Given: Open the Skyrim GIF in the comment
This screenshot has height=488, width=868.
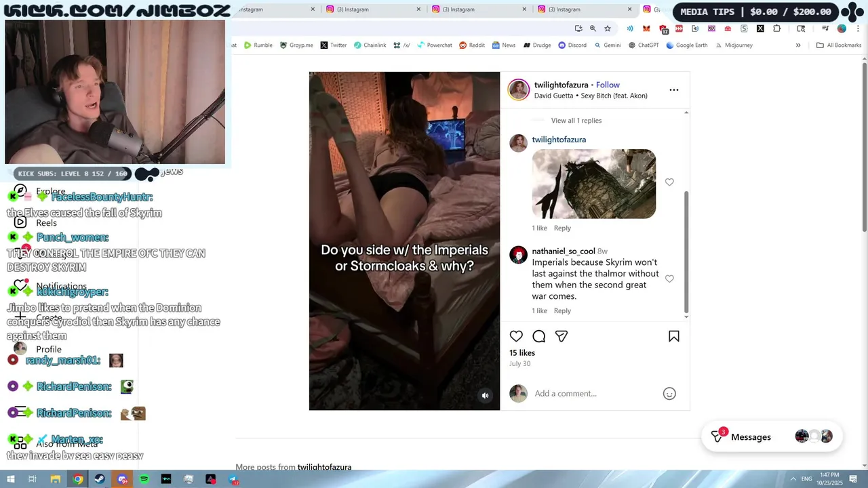Looking at the screenshot, I should point(594,184).
